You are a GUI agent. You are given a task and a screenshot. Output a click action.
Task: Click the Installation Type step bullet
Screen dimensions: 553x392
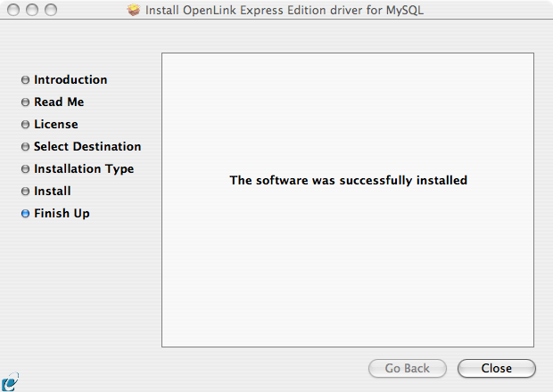[25, 169]
